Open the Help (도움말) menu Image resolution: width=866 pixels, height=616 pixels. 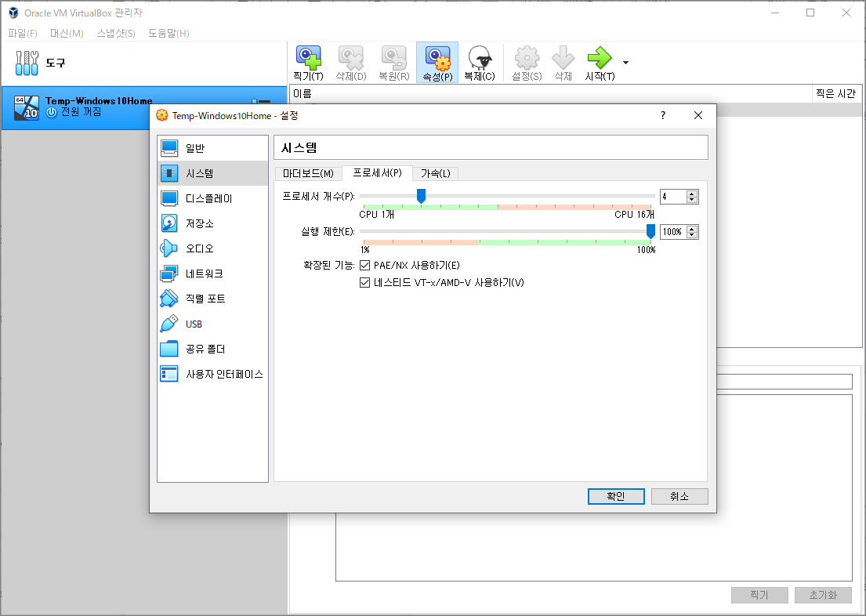coord(168,33)
